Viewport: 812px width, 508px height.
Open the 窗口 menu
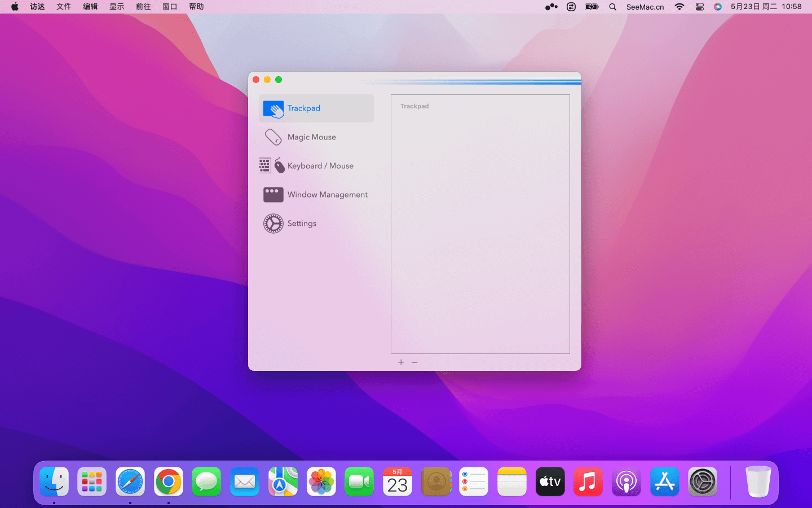[170, 7]
